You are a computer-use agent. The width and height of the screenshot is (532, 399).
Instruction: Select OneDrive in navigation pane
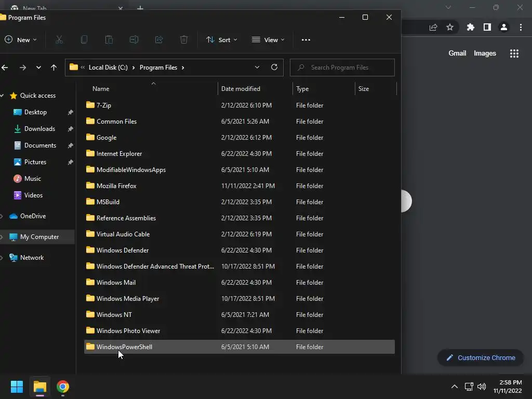[33, 216]
